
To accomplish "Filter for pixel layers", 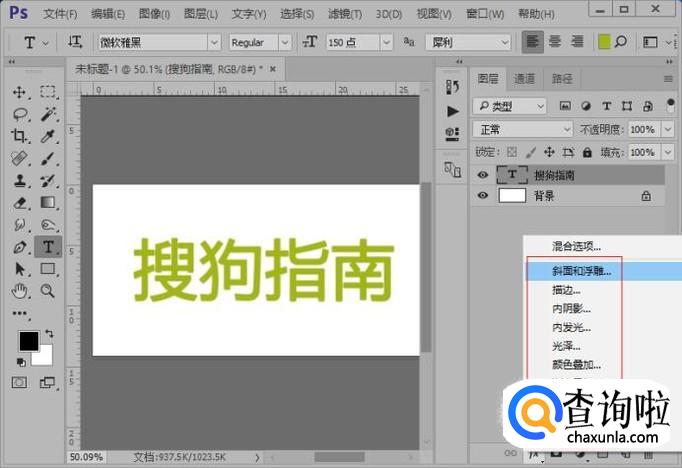I will 565,106.
